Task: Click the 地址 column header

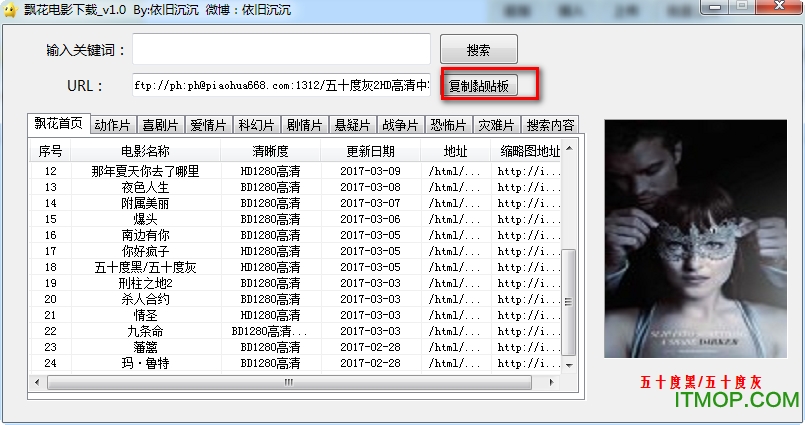Action: [455, 151]
